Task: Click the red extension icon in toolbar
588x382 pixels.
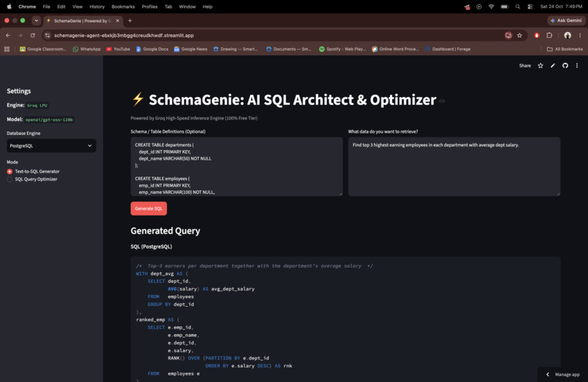Action: click(x=537, y=35)
